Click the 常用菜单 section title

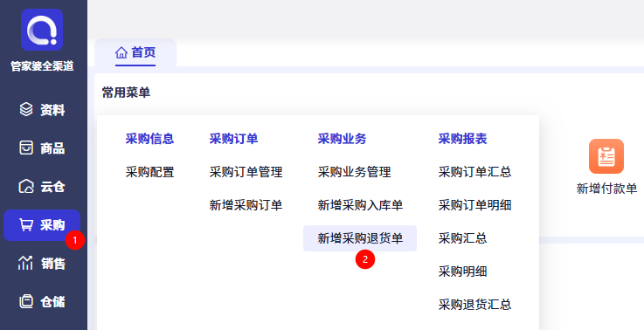(x=126, y=93)
